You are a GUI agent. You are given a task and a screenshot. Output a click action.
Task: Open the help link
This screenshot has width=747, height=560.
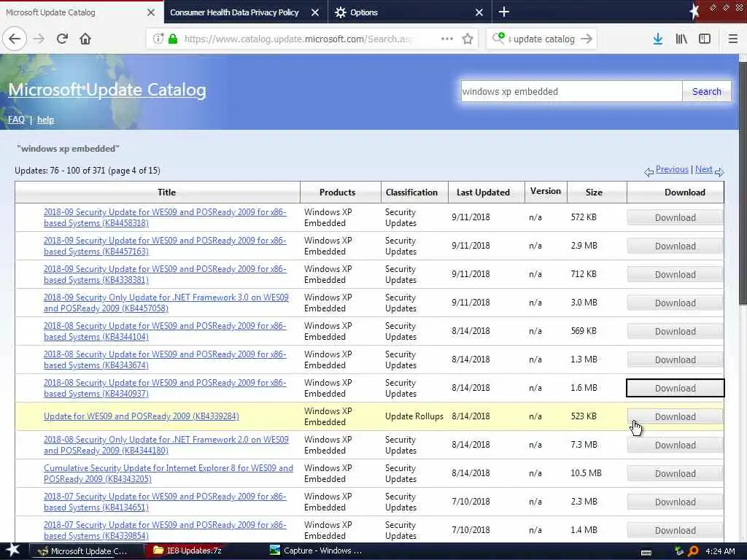tap(46, 120)
